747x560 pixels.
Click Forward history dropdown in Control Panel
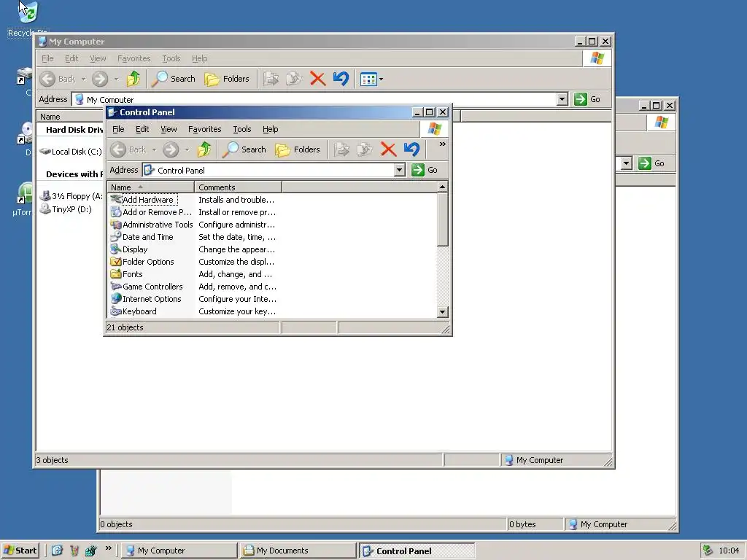[x=187, y=150]
